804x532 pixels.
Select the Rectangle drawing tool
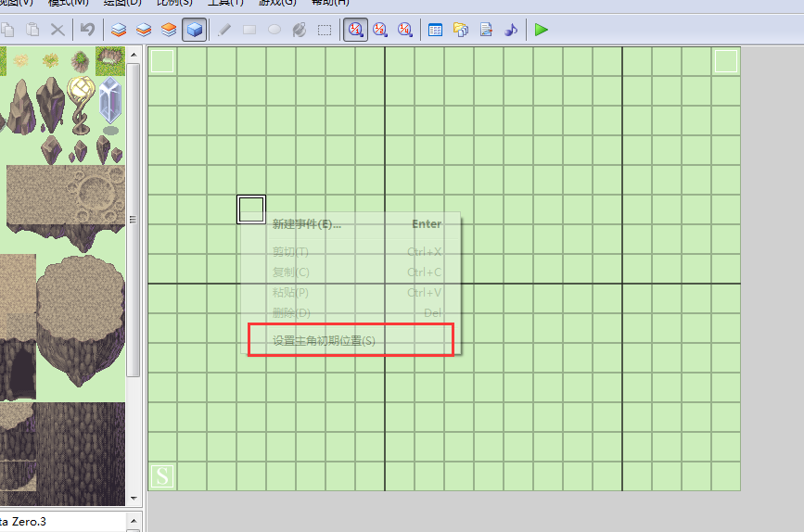pos(249,30)
